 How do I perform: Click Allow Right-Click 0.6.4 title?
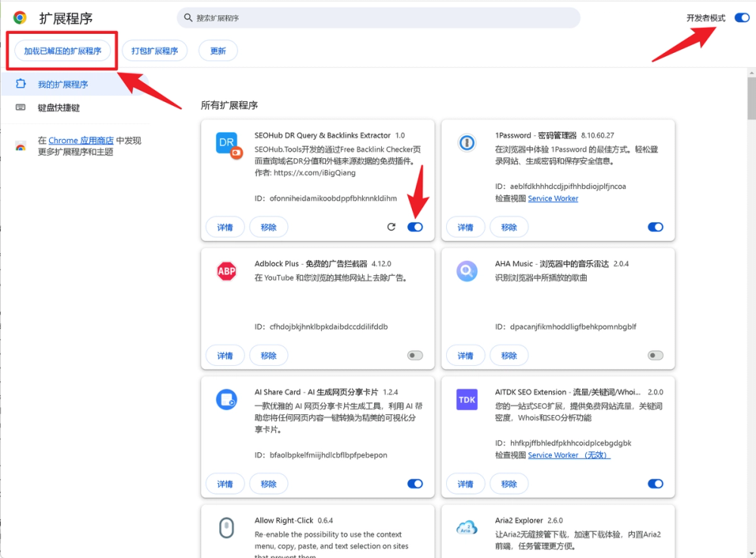coord(293,520)
